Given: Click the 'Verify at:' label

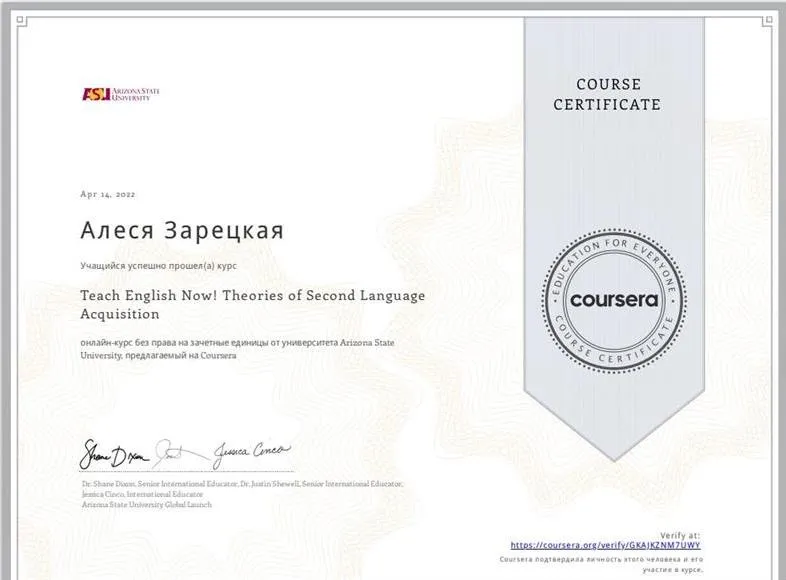Looking at the screenshot, I should (680, 535).
